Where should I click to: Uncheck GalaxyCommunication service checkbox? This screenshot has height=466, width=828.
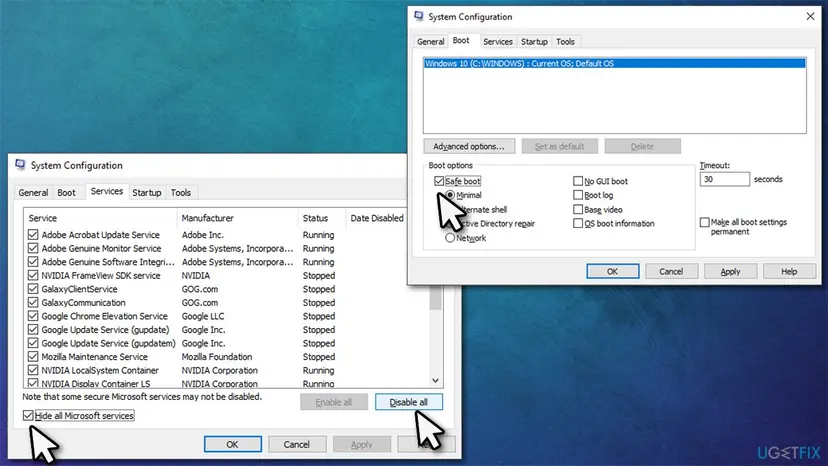point(33,303)
